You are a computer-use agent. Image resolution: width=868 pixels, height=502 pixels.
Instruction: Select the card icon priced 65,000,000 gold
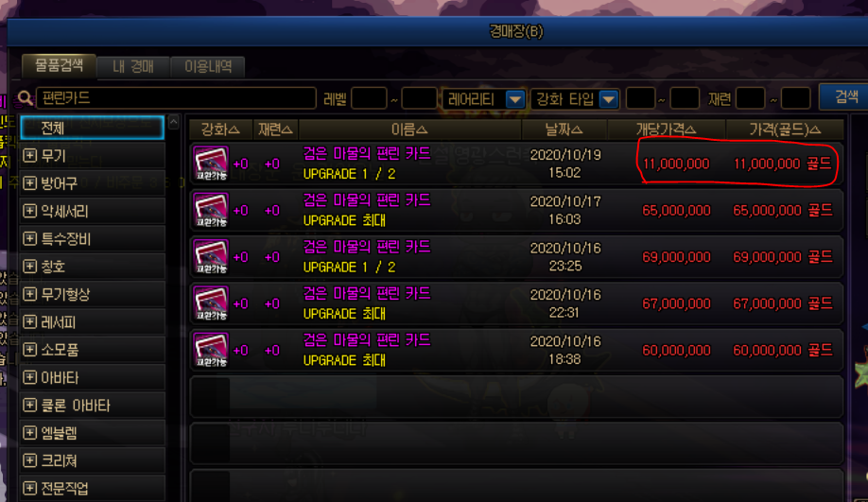pos(211,210)
